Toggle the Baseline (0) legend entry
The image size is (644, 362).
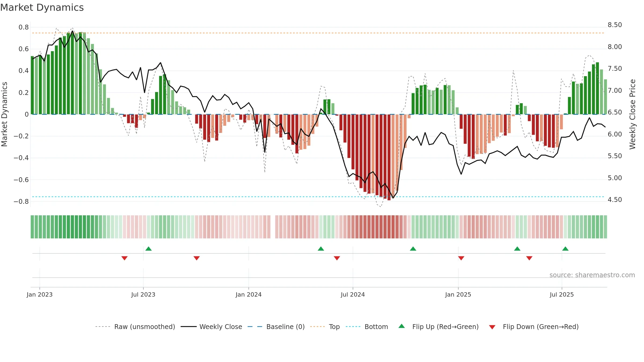(x=276, y=327)
